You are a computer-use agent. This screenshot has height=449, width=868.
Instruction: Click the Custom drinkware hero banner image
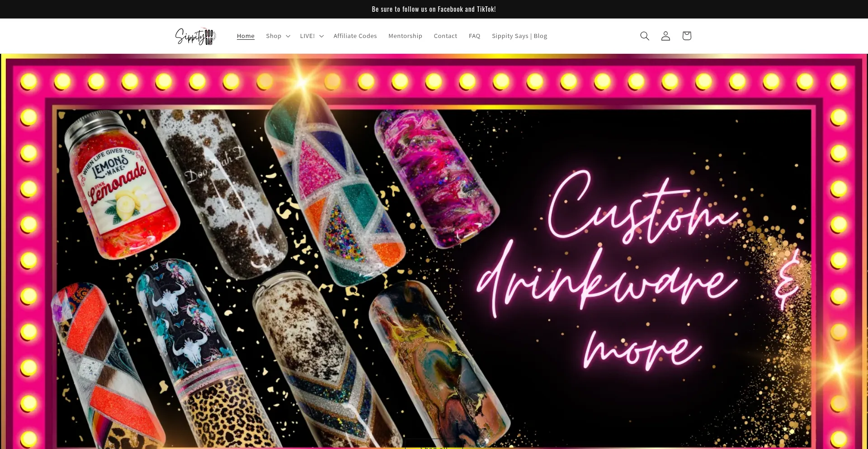click(434, 251)
